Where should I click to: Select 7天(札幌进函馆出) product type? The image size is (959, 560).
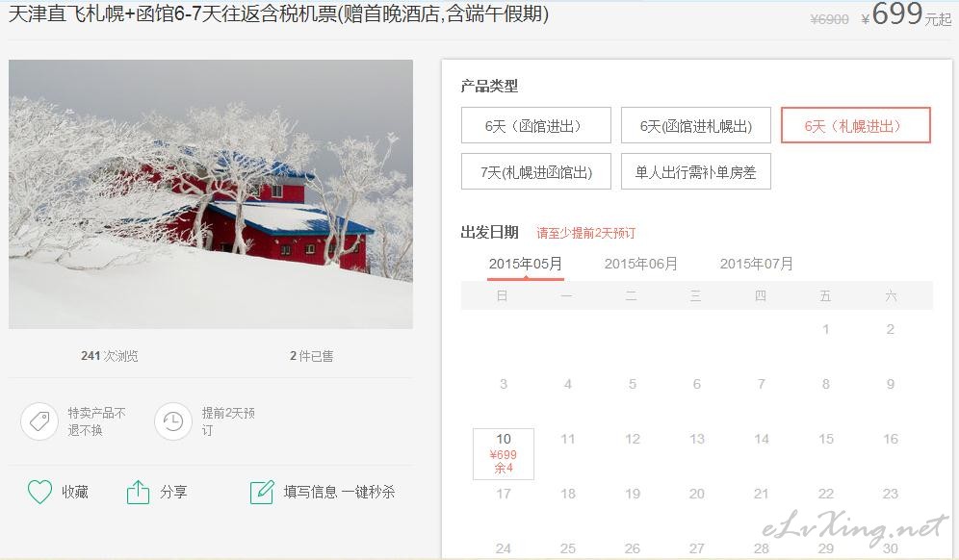click(535, 172)
